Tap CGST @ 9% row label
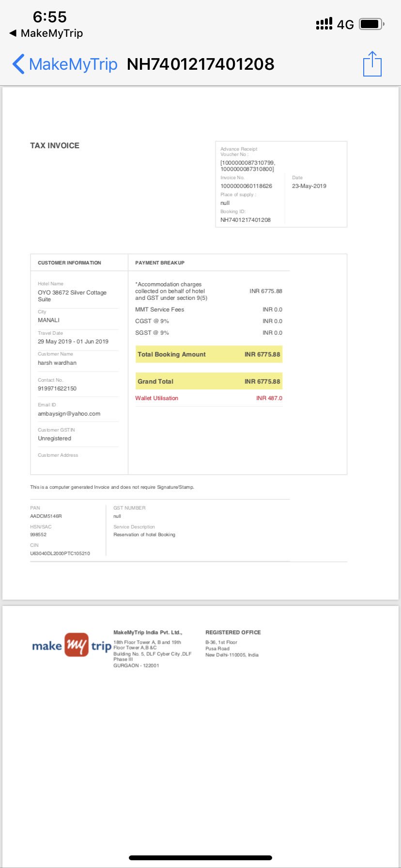Screen dimensions: 401x868 [x=152, y=321]
